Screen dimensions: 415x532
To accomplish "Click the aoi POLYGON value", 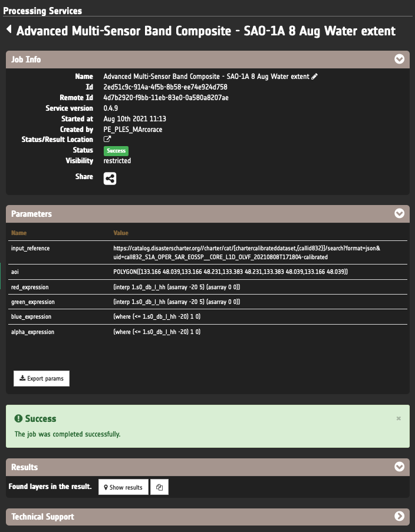I will [x=230, y=272].
